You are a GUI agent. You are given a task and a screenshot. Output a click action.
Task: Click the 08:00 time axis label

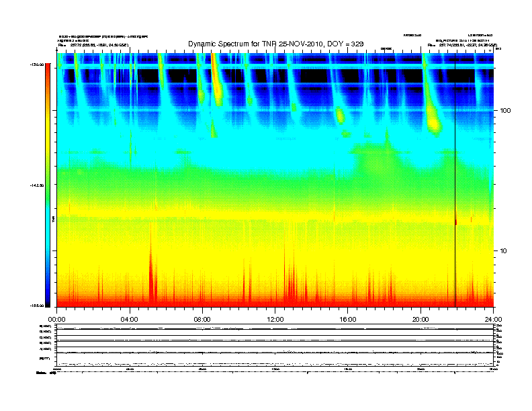click(202, 320)
